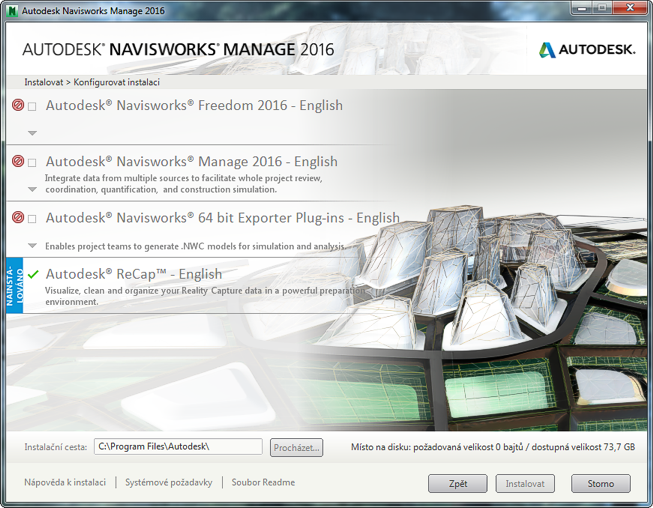653x508 pixels.
Task: Tick the Navisworks Manage 2016 checkbox
Action: click(32, 163)
